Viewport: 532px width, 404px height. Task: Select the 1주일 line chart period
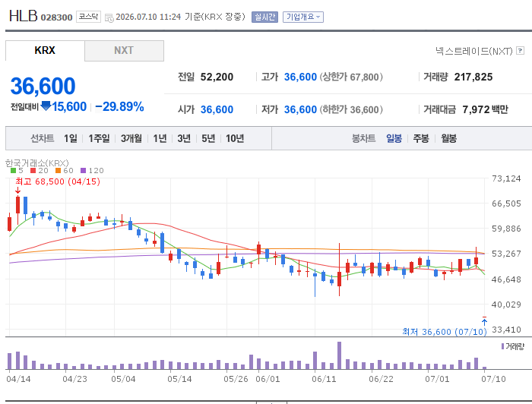(99, 138)
